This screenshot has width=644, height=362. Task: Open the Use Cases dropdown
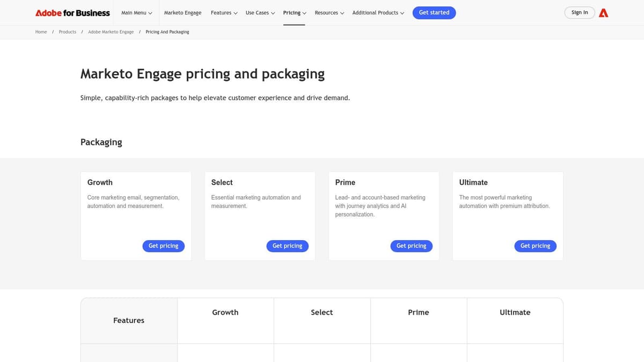[260, 13]
